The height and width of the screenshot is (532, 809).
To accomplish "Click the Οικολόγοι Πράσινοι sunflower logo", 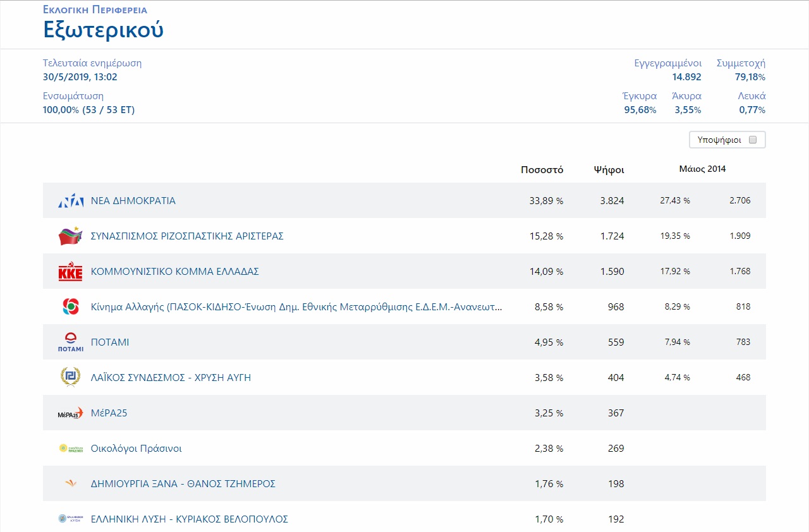I will tap(70, 449).
